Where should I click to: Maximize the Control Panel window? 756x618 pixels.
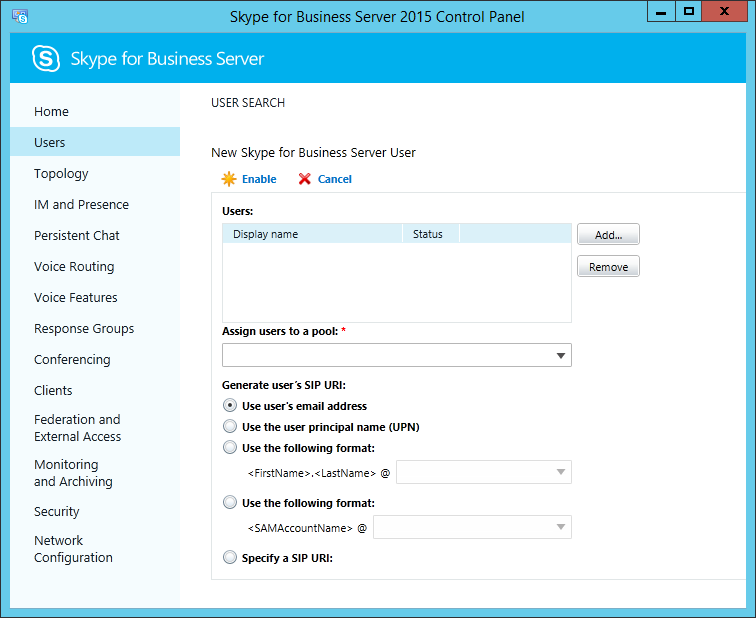click(688, 11)
